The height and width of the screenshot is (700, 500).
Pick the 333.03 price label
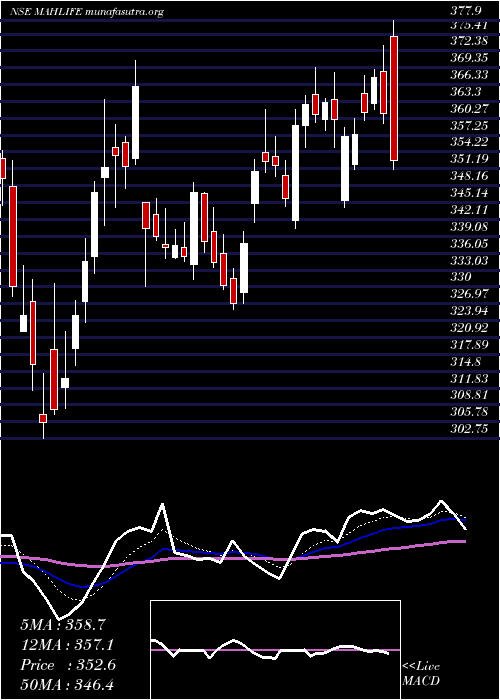[x=468, y=261]
